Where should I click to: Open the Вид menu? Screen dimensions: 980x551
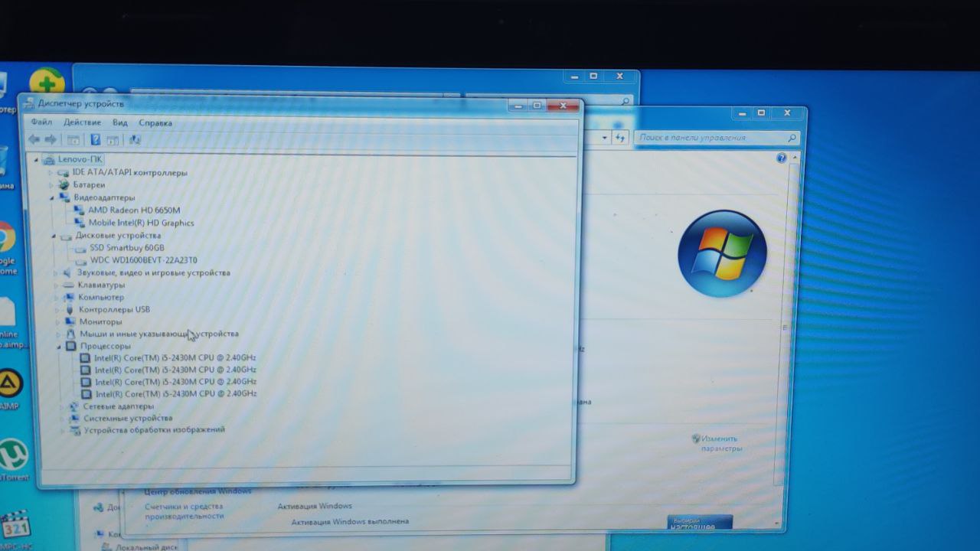[x=120, y=122]
